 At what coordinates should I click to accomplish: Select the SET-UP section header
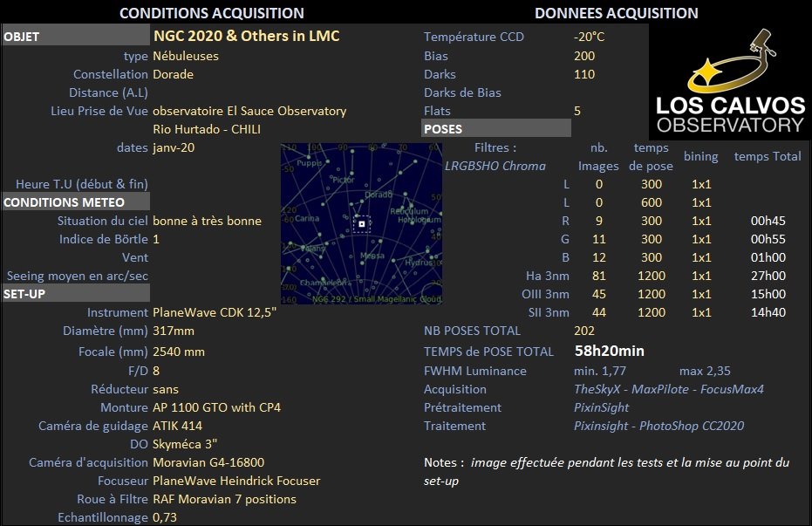pyautogui.click(x=76, y=294)
